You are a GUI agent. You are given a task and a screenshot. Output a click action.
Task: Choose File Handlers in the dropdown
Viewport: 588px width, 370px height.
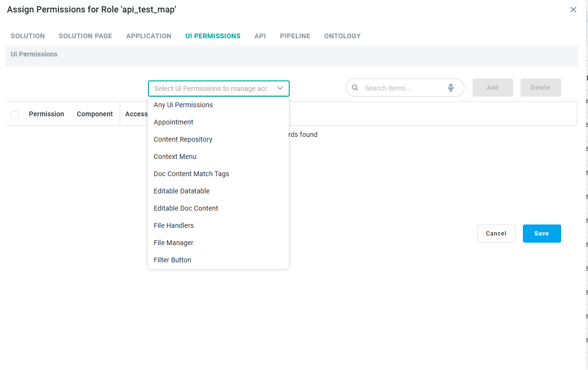(x=218, y=225)
